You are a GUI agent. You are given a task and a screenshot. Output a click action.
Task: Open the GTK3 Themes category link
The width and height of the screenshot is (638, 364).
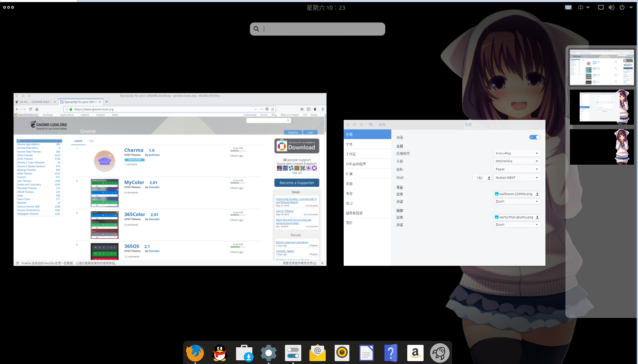point(25,155)
